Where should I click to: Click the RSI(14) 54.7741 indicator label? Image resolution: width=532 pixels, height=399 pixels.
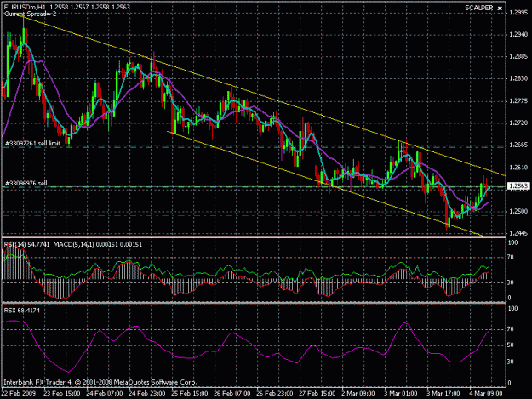(26, 244)
